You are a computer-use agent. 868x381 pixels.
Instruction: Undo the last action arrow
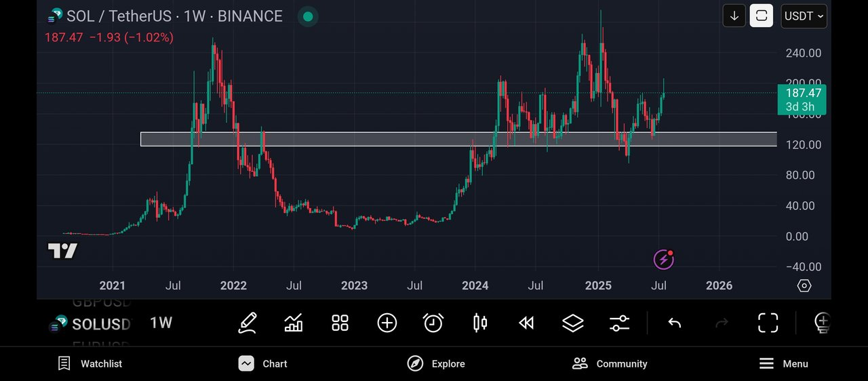tap(674, 323)
